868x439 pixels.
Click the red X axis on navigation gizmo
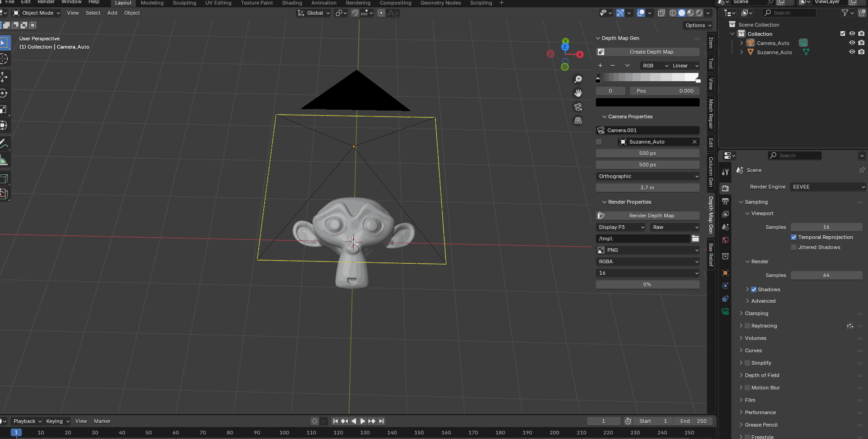click(580, 55)
